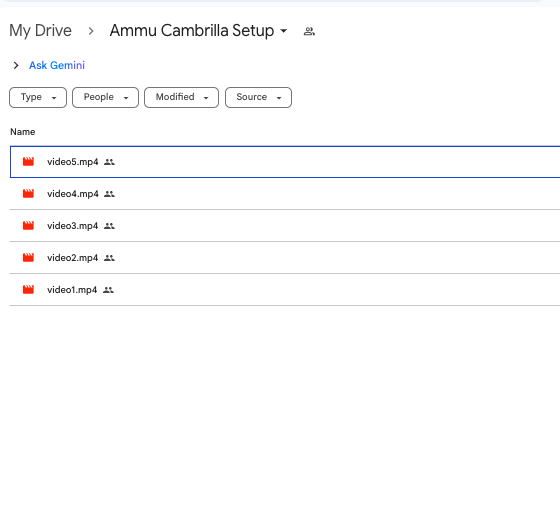Click the shared icon next to video1.mp4
The width and height of the screenshot is (560, 520).
click(108, 290)
